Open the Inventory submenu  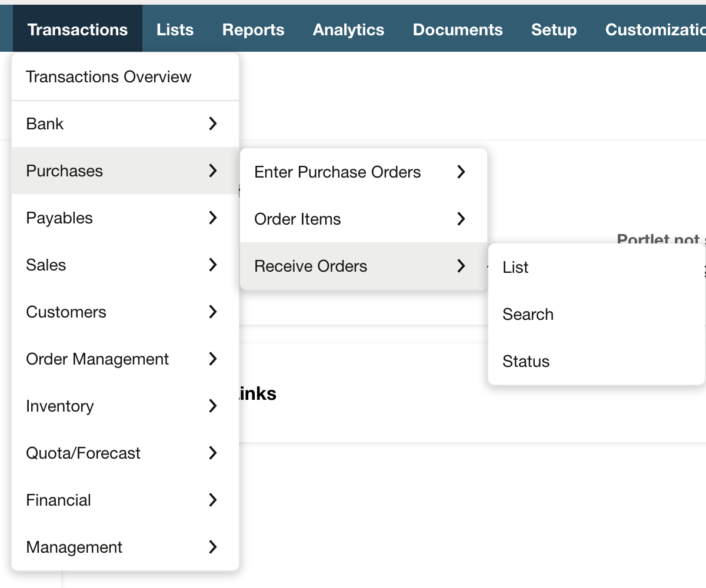[125, 406]
